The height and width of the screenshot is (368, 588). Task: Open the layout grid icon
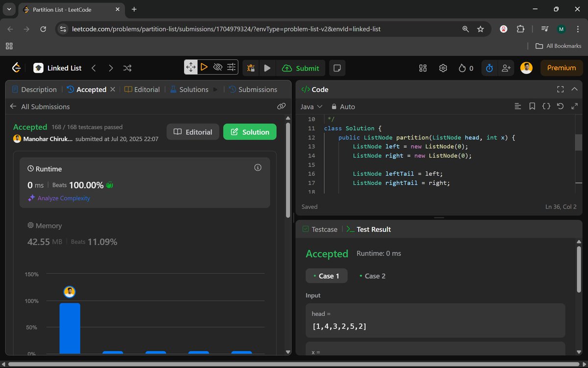(423, 68)
